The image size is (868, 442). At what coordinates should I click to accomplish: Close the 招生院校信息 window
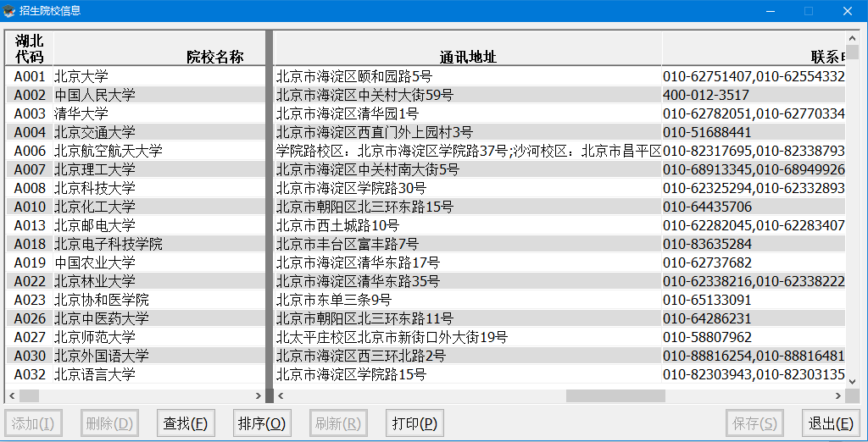pyautogui.click(x=848, y=11)
